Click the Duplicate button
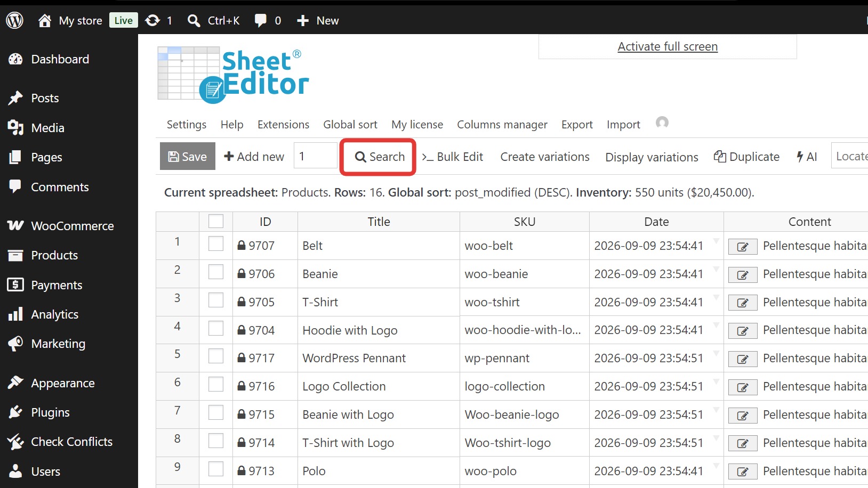Viewport: 868px width, 488px height. [746, 157]
